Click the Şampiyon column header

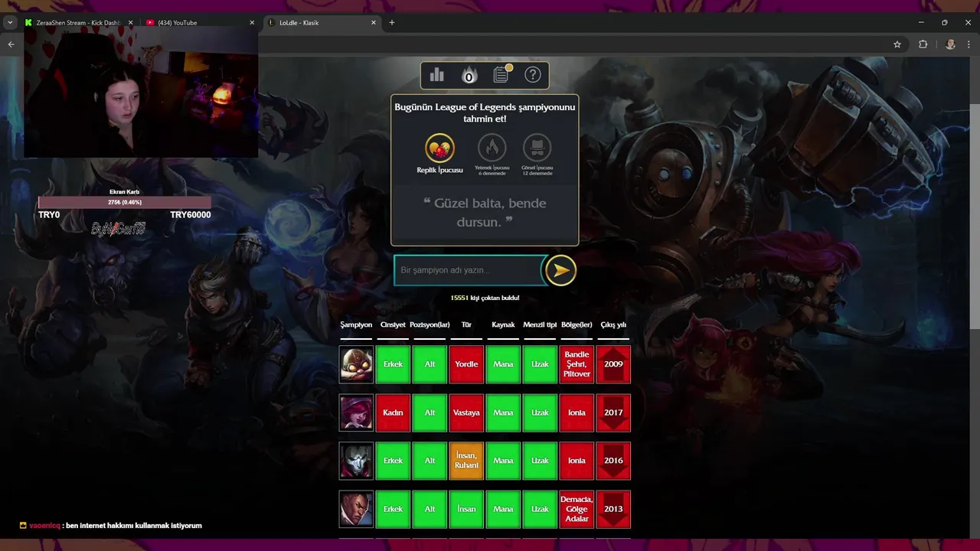pyautogui.click(x=356, y=324)
